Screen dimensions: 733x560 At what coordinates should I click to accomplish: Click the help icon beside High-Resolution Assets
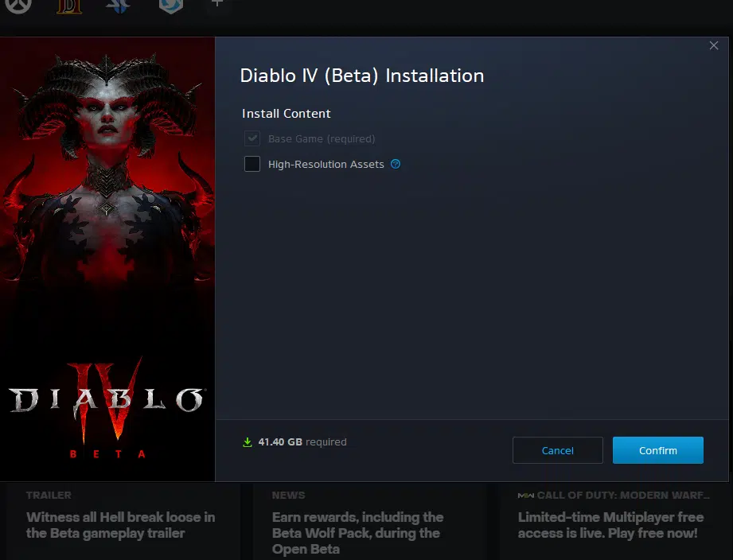pyautogui.click(x=396, y=164)
